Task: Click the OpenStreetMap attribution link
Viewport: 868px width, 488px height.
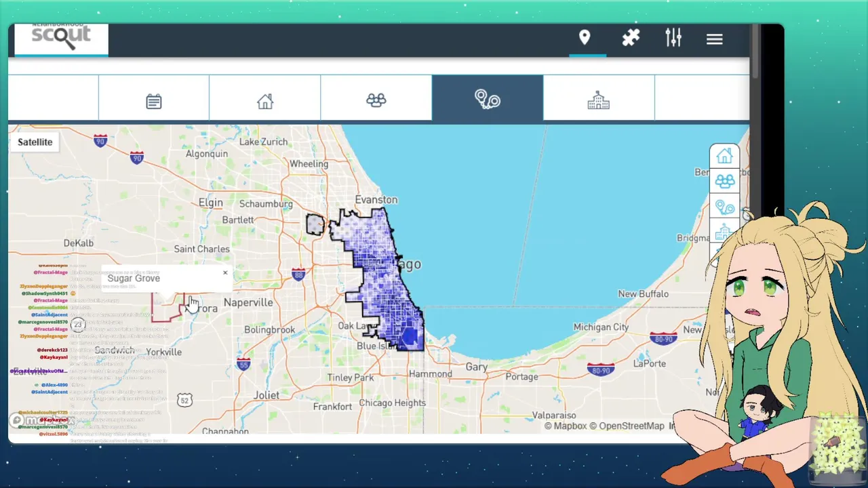Action: click(627, 426)
